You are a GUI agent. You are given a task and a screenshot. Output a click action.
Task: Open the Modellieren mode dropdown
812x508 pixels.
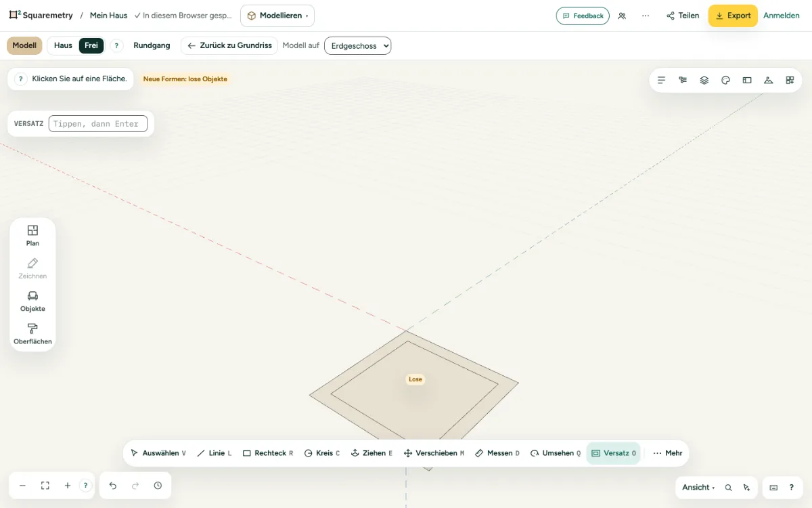[x=277, y=16]
